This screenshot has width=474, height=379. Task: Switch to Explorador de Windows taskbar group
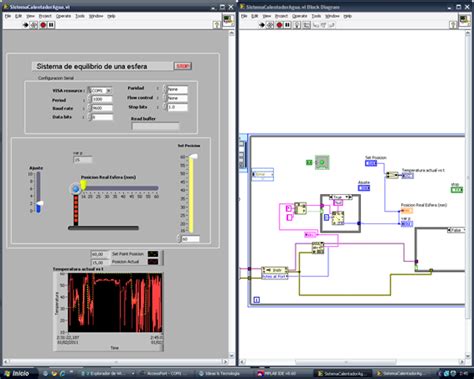point(108,374)
